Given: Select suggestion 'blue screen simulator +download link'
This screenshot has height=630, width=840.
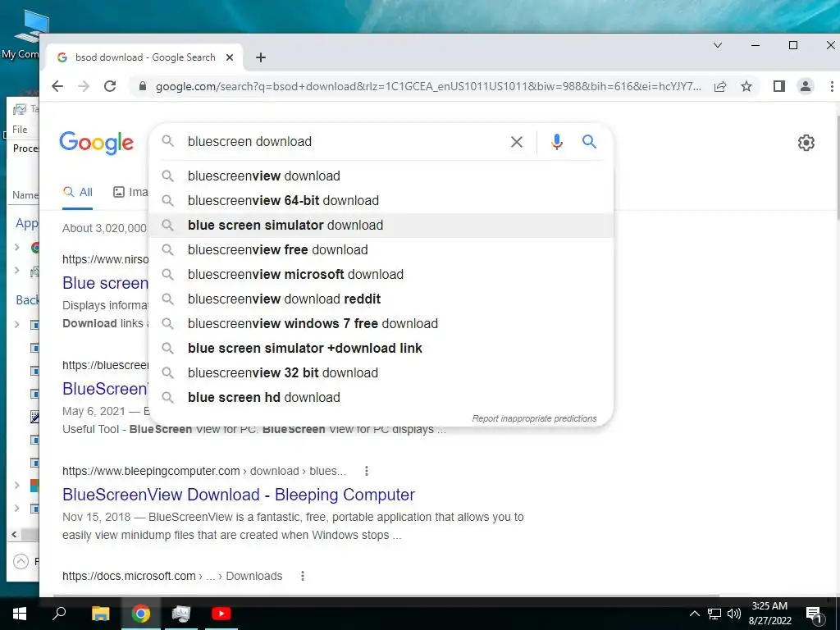Looking at the screenshot, I should [x=381, y=348].
